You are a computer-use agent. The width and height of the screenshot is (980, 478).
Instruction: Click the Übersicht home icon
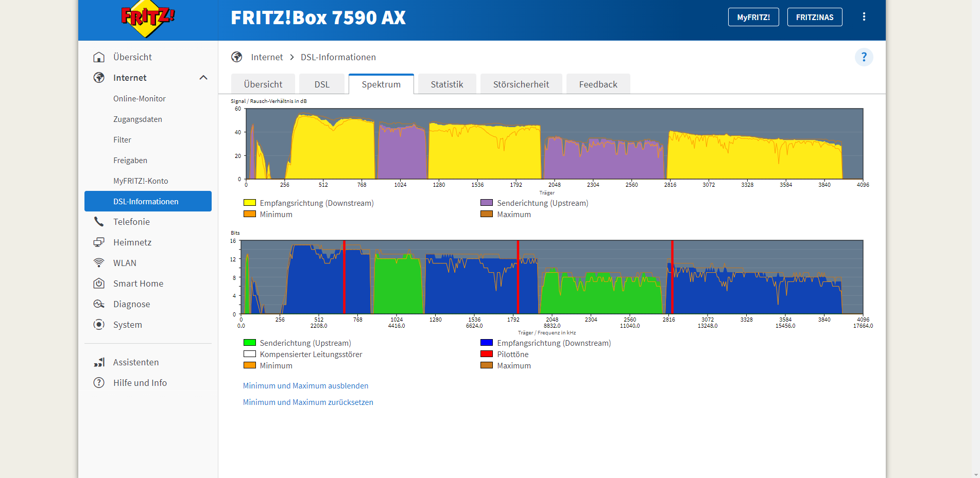pyautogui.click(x=99, y=57)
